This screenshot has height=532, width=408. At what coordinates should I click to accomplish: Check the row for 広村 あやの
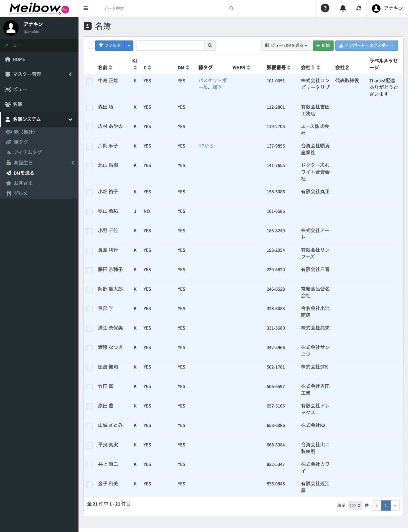(89, 127)
